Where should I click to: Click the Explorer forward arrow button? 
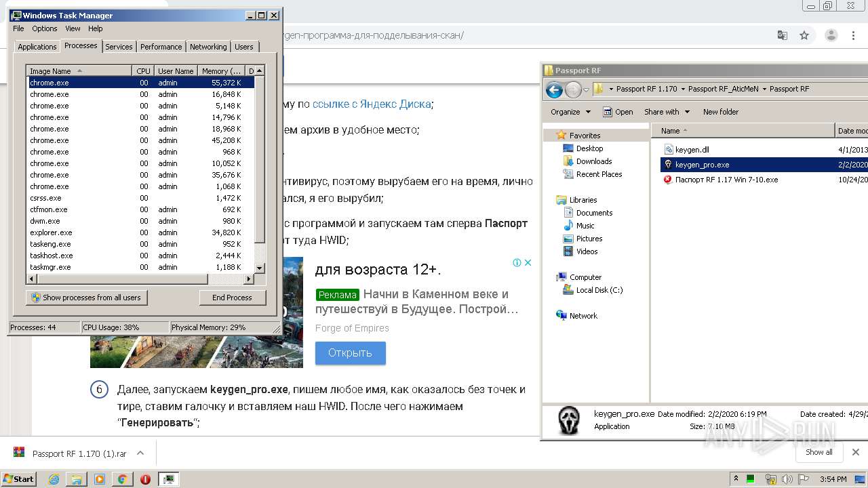[x=573, y=89]
